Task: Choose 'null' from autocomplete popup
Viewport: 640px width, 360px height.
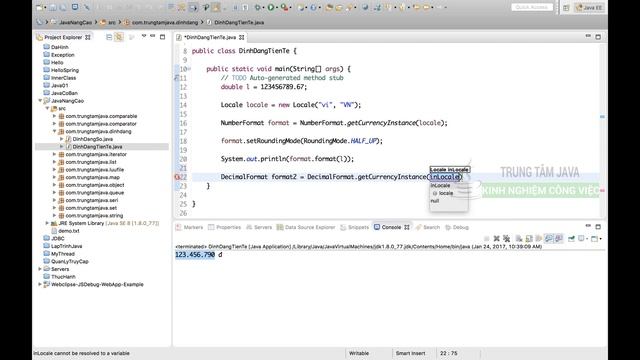Action: point(435,201)
